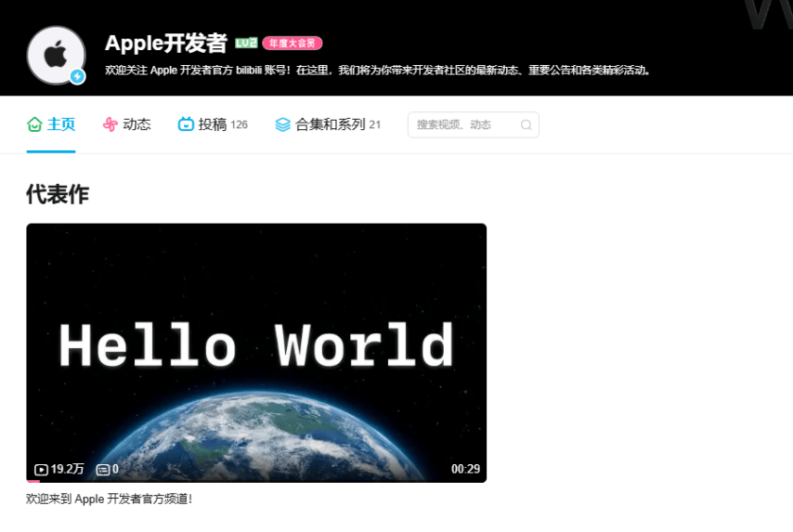793x532 pixels.
Task: Open the Hello World video thumbnail
Action: (256, 351)
